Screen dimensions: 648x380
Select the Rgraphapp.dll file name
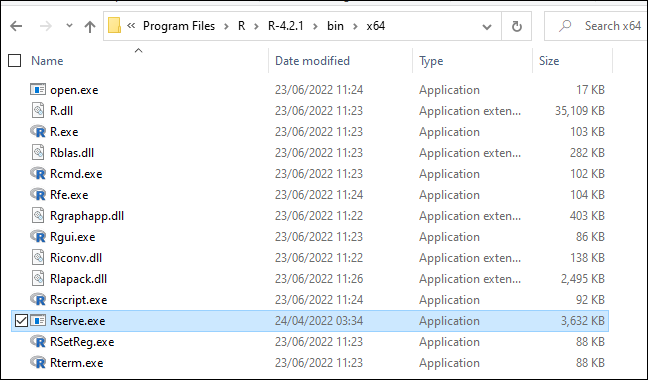87,216
